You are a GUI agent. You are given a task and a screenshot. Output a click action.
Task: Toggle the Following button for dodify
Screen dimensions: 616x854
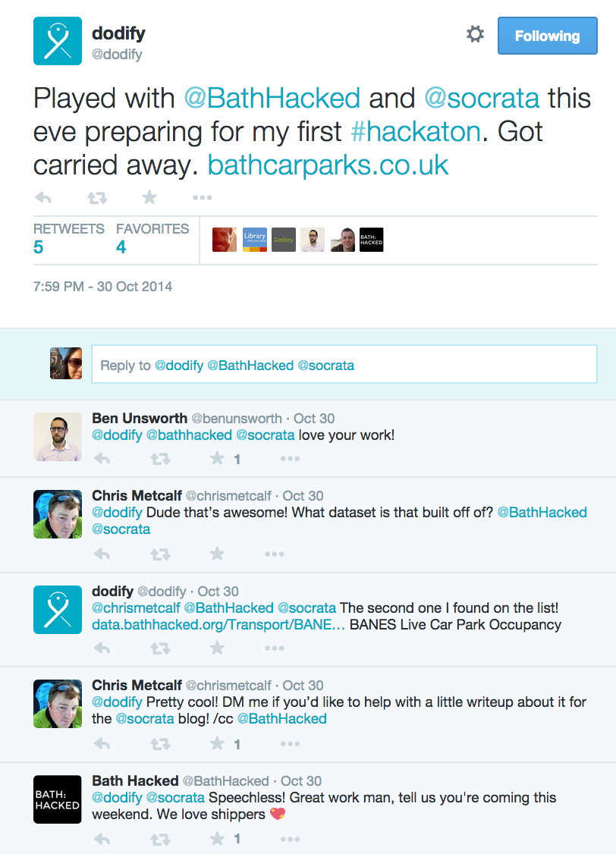click(548, 36)
